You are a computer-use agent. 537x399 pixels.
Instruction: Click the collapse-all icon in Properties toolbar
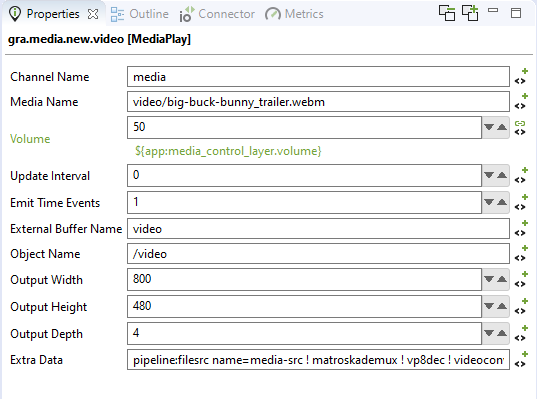pyautogui.click(x=447, y=13)
